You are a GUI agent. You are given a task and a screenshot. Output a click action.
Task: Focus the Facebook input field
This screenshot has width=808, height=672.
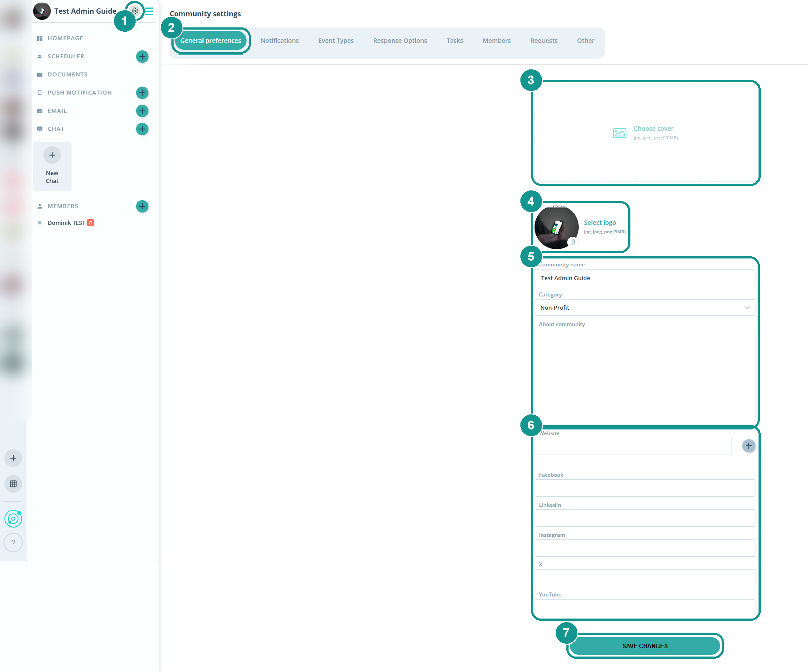[645, 488]
